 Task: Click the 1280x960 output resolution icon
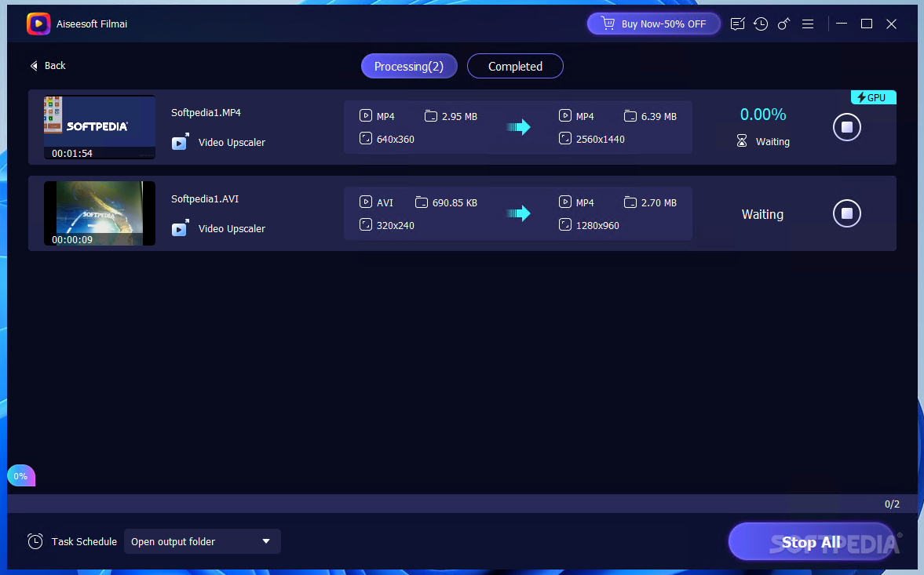click(564, 224)
